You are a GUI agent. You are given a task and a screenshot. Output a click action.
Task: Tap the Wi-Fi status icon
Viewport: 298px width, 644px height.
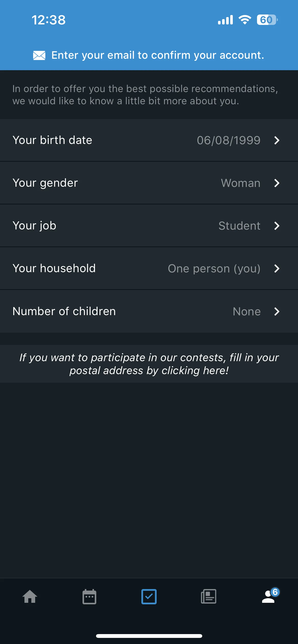[x=245, y=20]
